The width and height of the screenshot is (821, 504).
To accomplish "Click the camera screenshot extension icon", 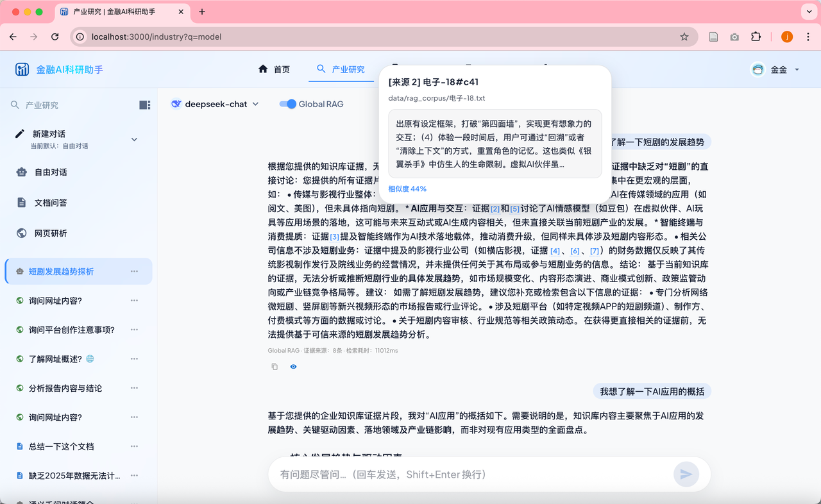I will [x=734, y=37].
